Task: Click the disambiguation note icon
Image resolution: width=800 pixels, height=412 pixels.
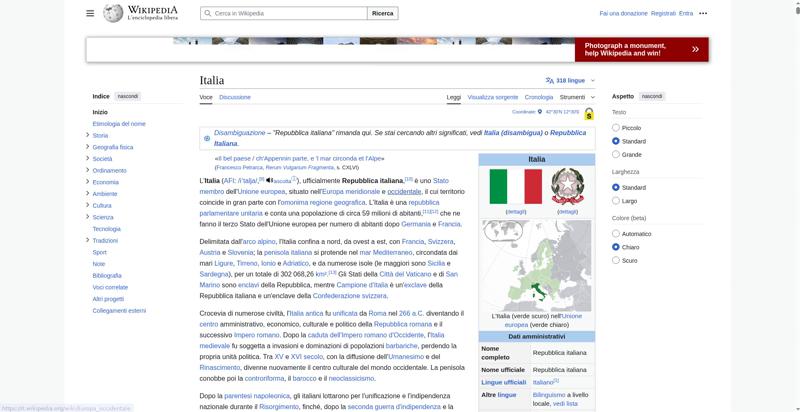Action: pos(207,138)
